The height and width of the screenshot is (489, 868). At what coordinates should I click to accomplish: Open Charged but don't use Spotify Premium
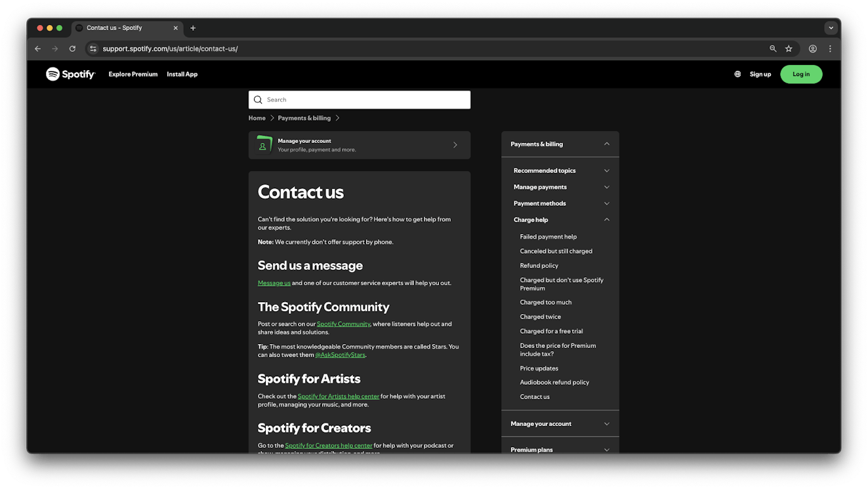(x=562, y=284)
